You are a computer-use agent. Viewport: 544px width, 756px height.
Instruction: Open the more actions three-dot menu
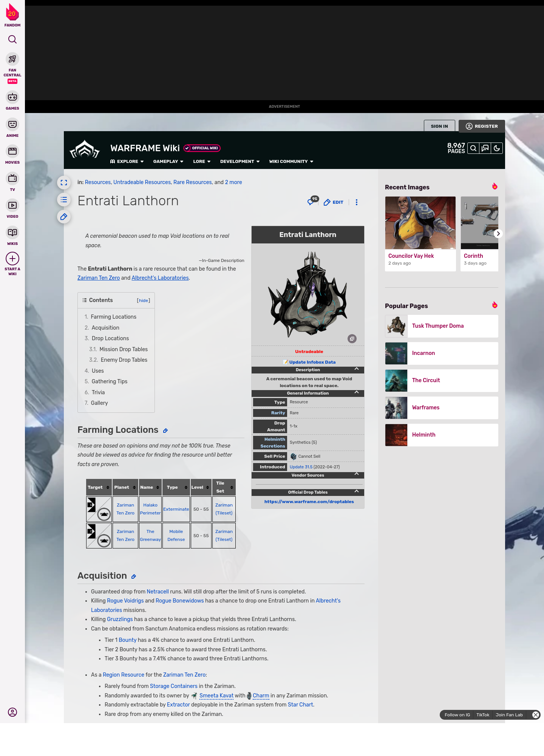point(356,202)
